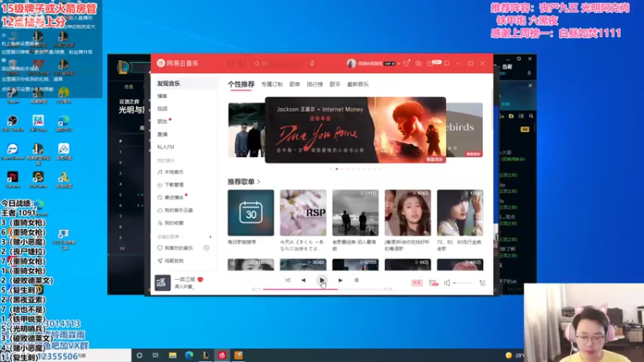
Task: Open Task View on the taskbar
Action: tap(155, 356)
